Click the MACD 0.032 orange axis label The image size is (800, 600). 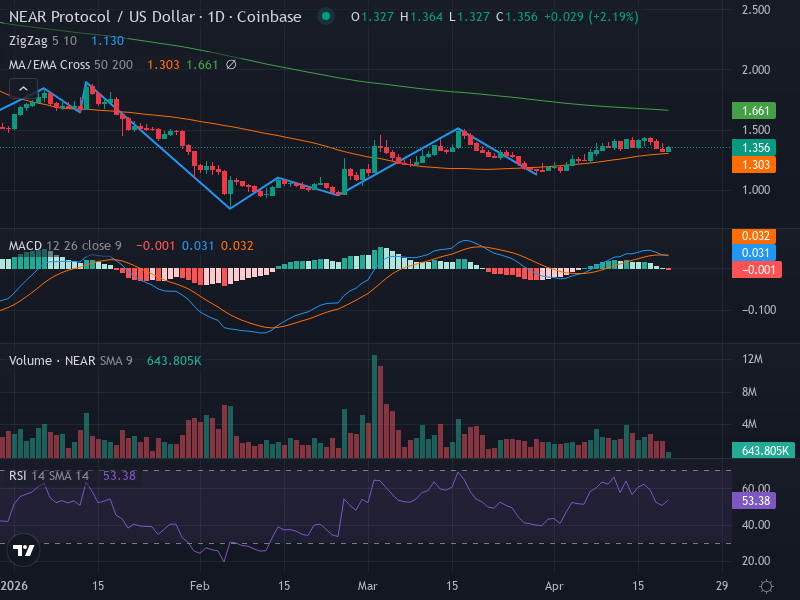tap(754, 236)
